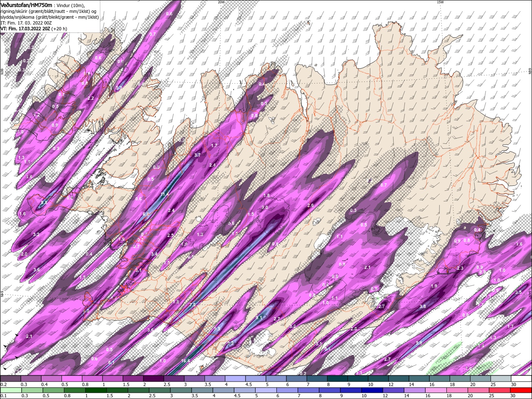
Task: Click the Veðurstofan/HM750m title text
Action: pos(26,5)
